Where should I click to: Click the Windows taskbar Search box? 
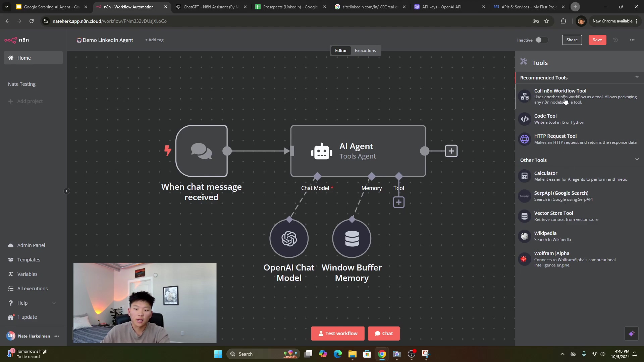263,354
